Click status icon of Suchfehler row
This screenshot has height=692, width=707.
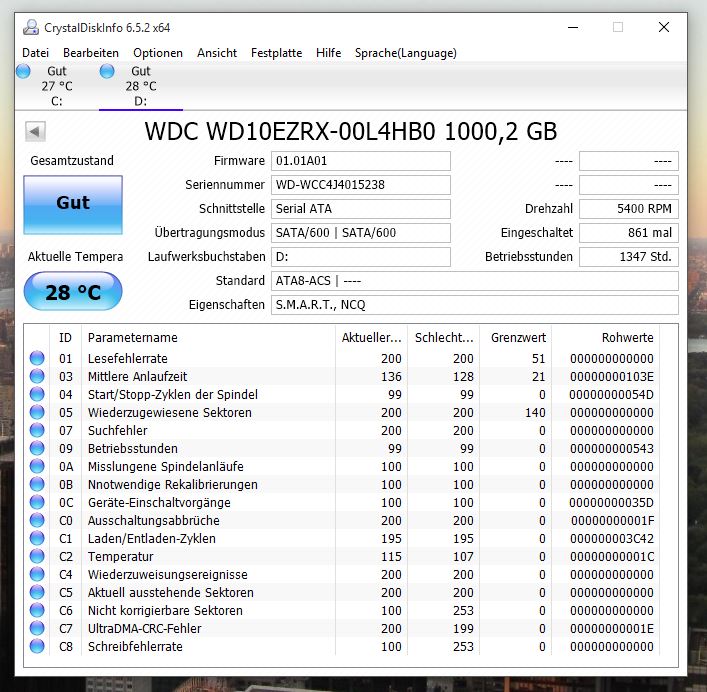[x=37, y=430]
